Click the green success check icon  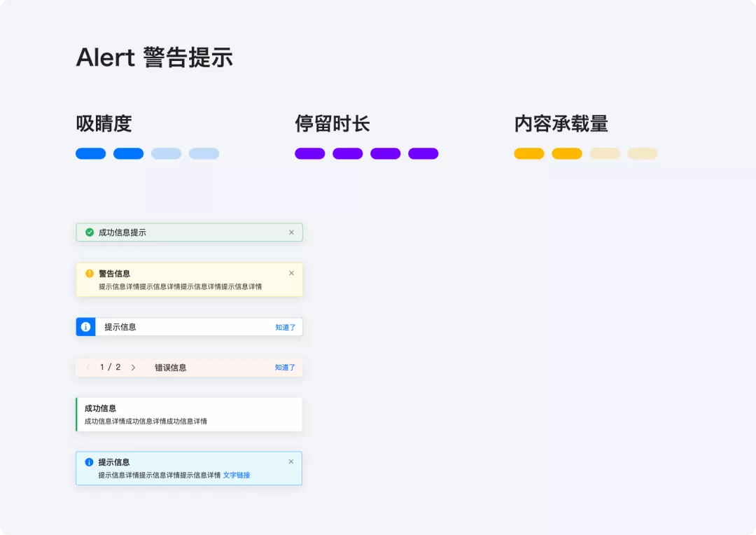[90, 232]
